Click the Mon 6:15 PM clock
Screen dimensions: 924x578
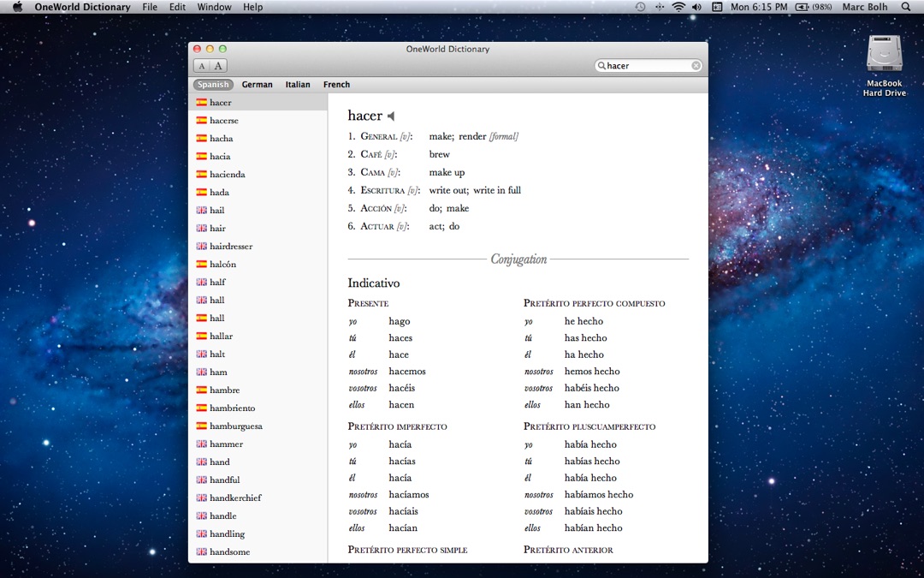coord(759,7)
